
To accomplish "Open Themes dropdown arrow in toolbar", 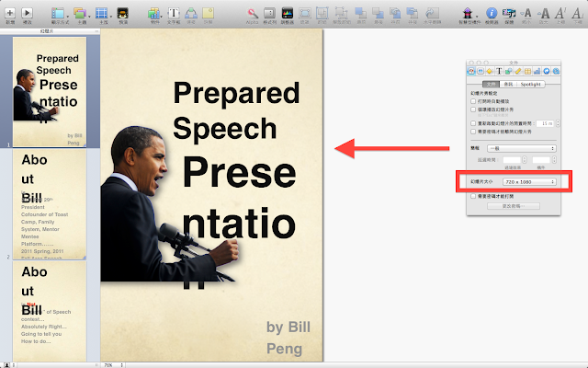I will coord(89,17).
